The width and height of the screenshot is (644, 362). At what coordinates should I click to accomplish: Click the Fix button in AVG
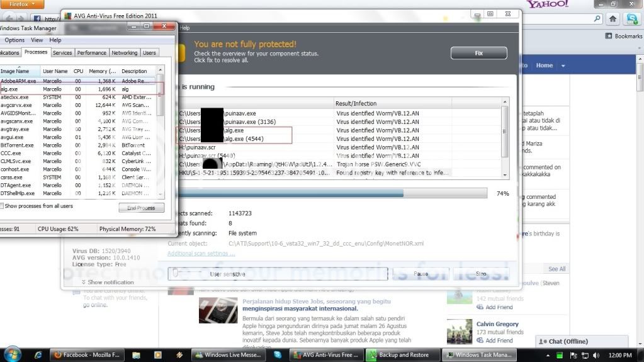coord(478,53)
